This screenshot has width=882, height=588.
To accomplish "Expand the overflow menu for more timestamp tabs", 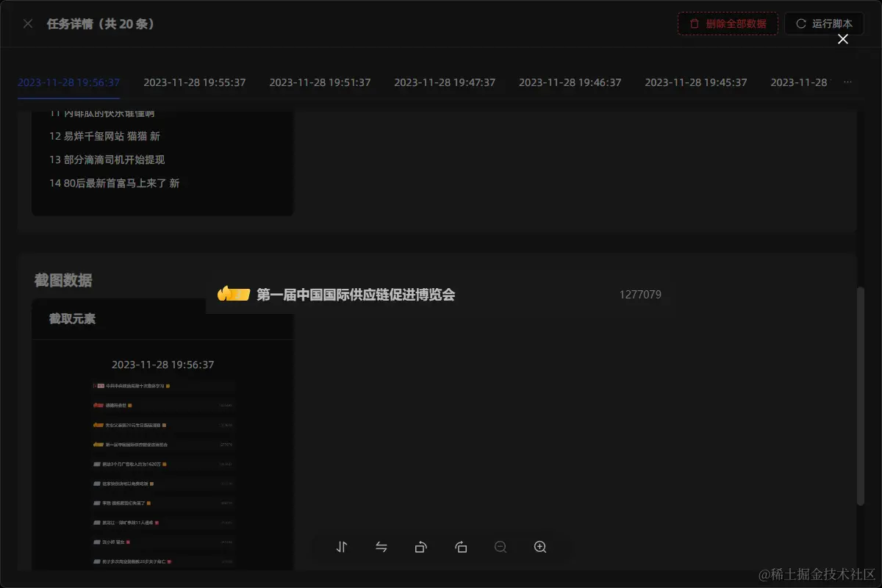I will (x=848, y=82).
